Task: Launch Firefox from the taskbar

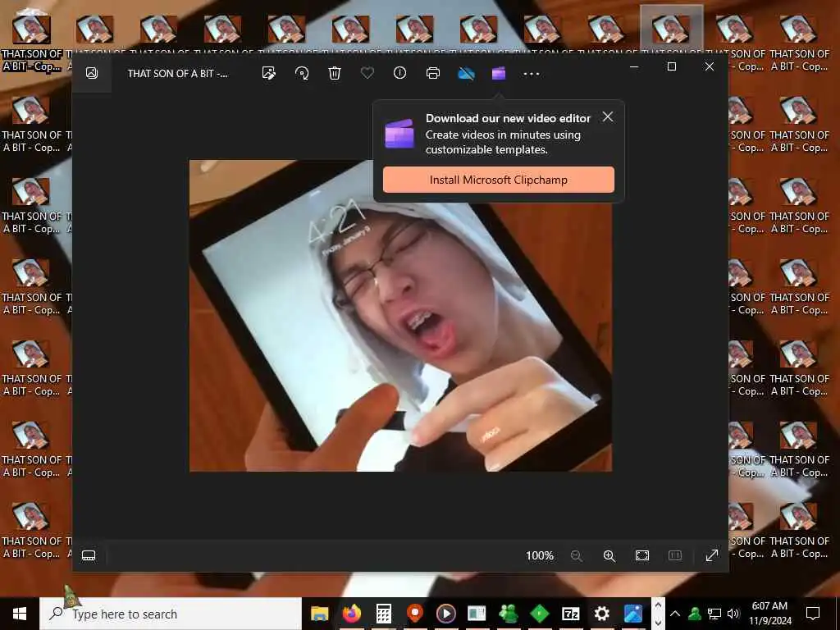Action: click(351, 614)
